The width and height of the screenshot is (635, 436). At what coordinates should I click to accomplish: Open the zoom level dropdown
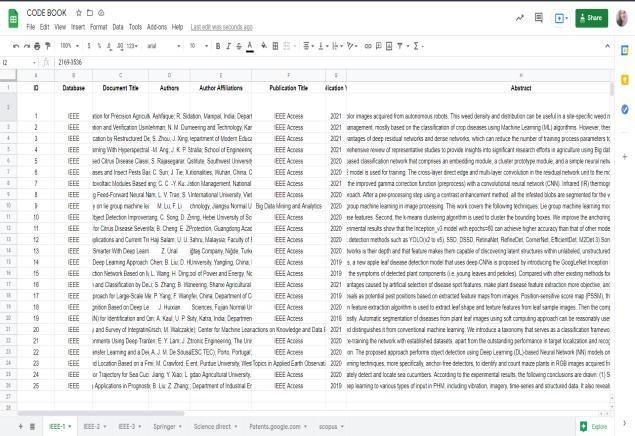click(x=69, y=46)
